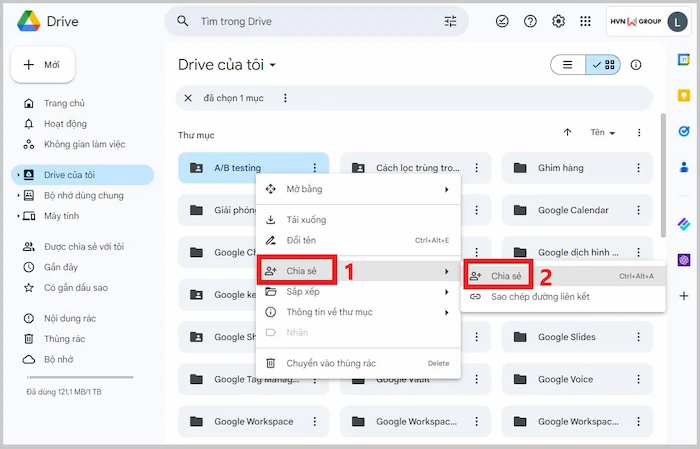Open Google Keep in the side panel
700x449 pixels.
pos(683,95)
